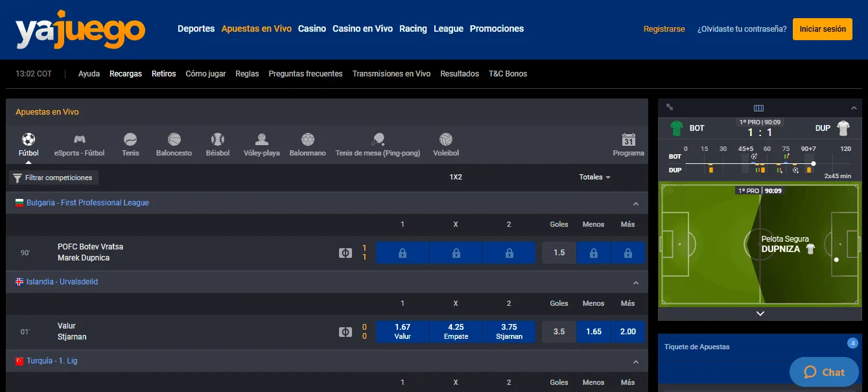Open match tracker icon for Valur vs Stjarnan
Viewport: 868px width, 392px height.
click(x=346, y=332)
